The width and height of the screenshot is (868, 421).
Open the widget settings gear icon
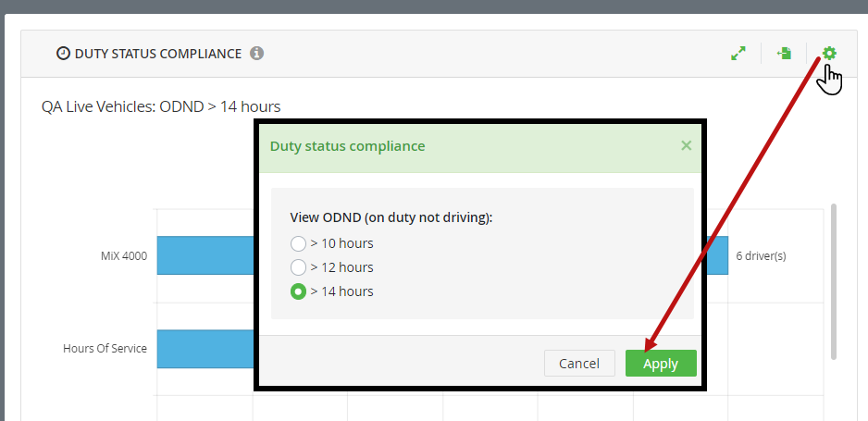(829, 53)
